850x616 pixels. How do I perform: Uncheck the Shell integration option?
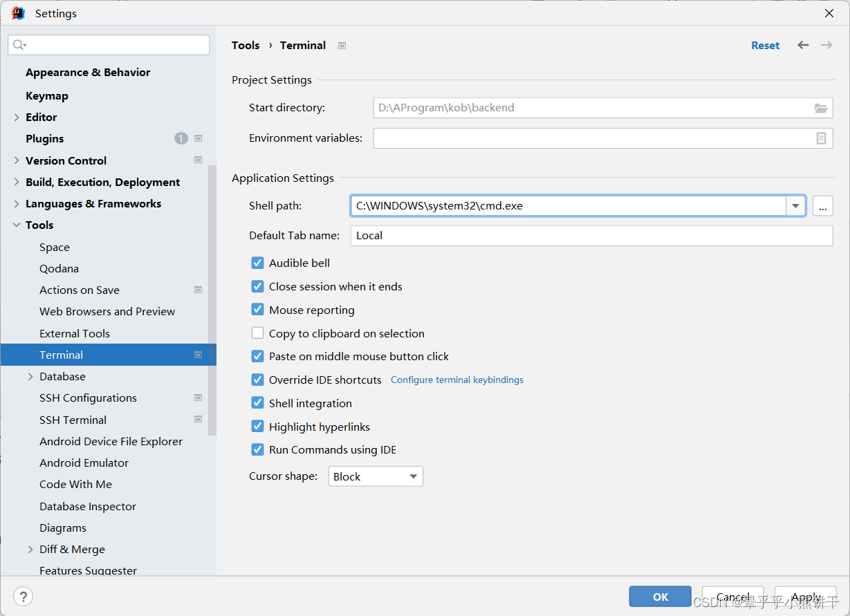pyautogui.click(x=257, y=403)
